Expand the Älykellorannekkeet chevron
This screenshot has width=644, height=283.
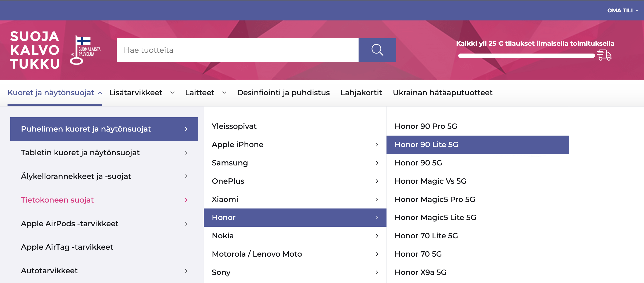point(186,176)
